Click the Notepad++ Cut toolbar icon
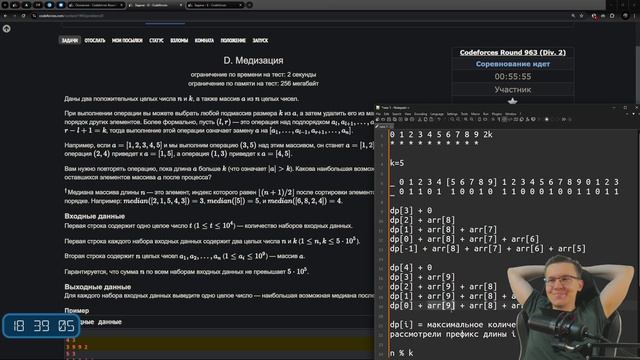Image resolution: width=640 pixels, height=360 pixels. [x=420, y=119]
